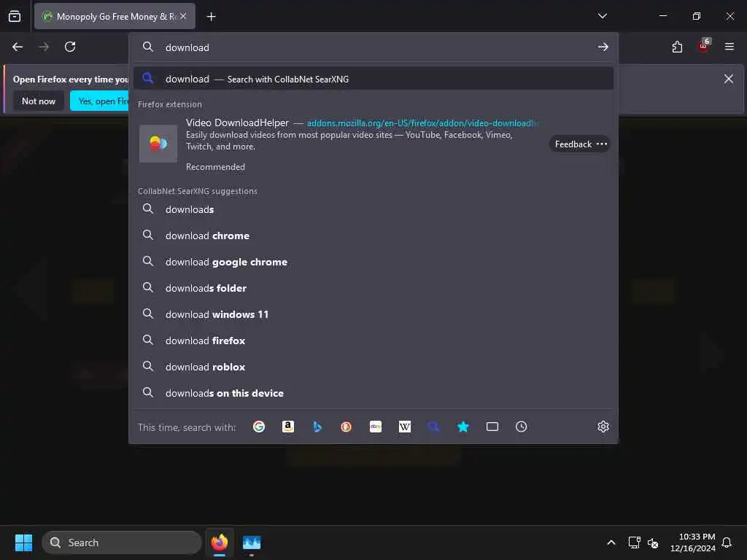Open the uBlock extension icon with badge
The height and width of the screenshot is (560, 747).
(x=704, y=46)
